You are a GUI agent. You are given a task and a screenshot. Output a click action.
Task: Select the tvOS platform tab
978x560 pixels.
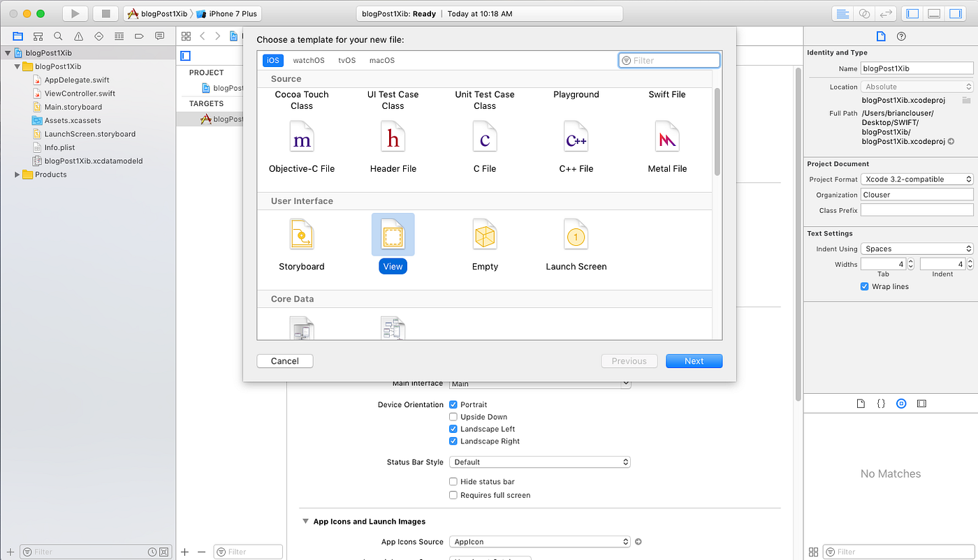click(x=347, y=60)
